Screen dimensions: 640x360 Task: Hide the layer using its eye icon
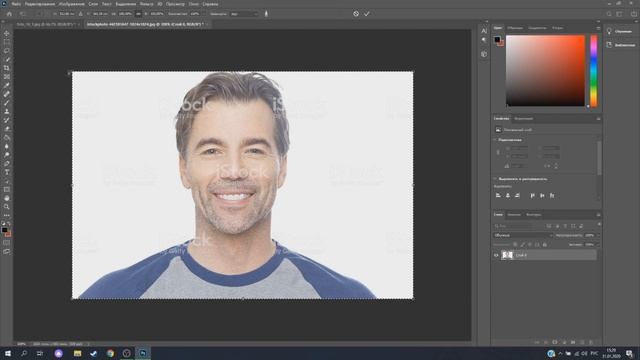click(496, 255)
